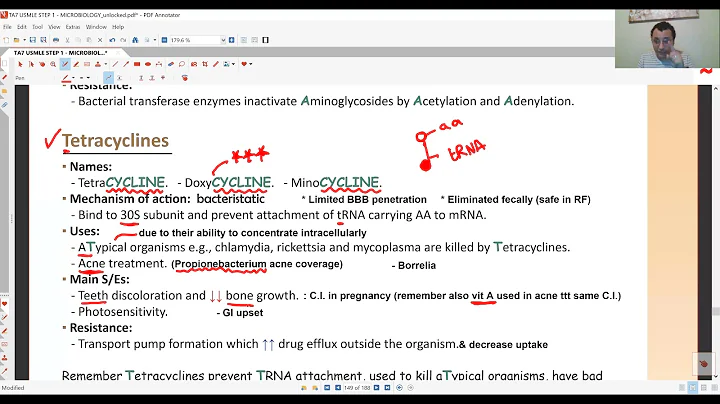Click the Print icon in the toolbar

tap(56, 40)
